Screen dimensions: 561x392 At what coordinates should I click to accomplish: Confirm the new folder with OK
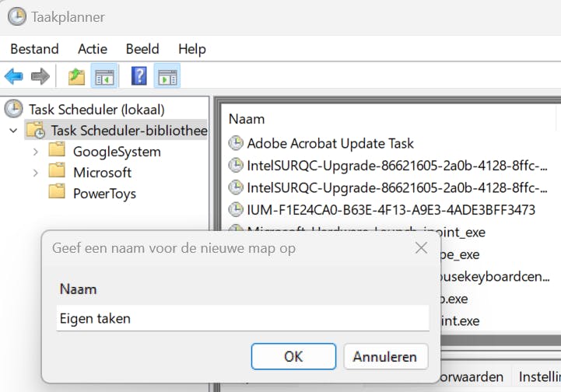coord(293,357)
